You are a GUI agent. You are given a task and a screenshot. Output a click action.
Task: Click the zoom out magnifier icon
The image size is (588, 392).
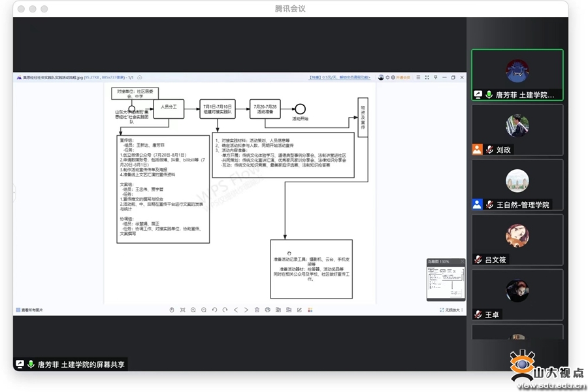(204, 310)
